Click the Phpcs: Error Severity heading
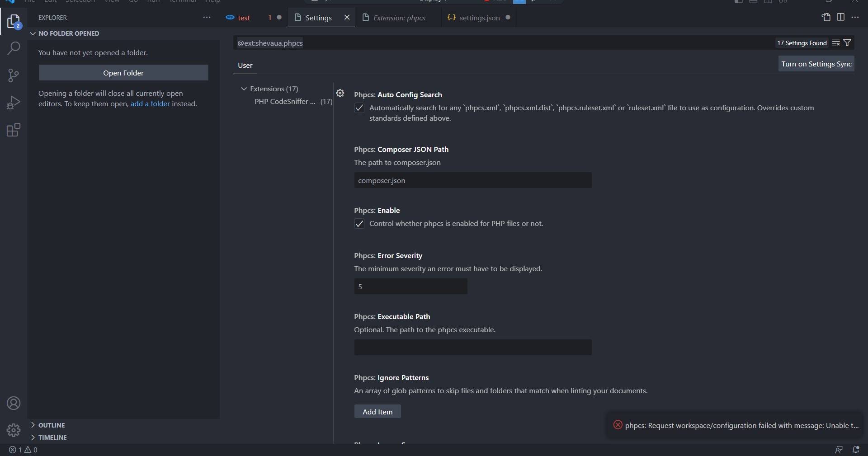Viewport: 868px width, 456px height. click(x=388, y=256)
